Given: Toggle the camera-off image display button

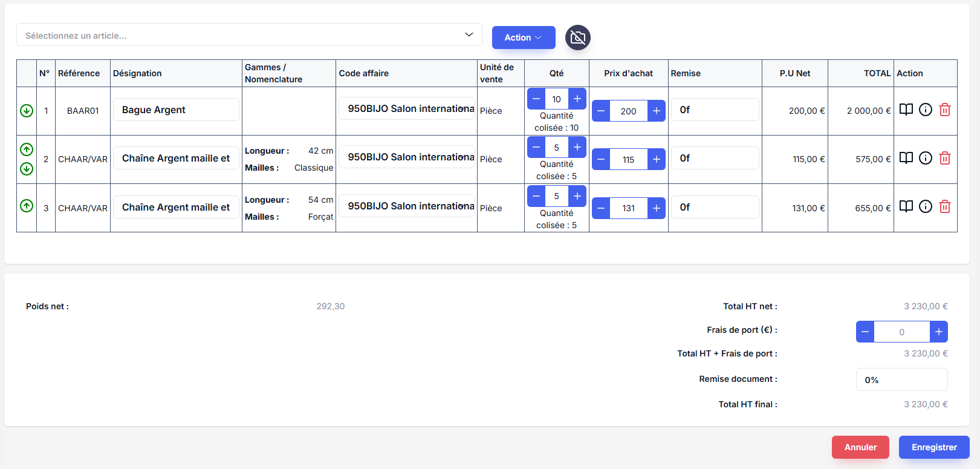Looking at the screenshot, I should pos(577,38).
